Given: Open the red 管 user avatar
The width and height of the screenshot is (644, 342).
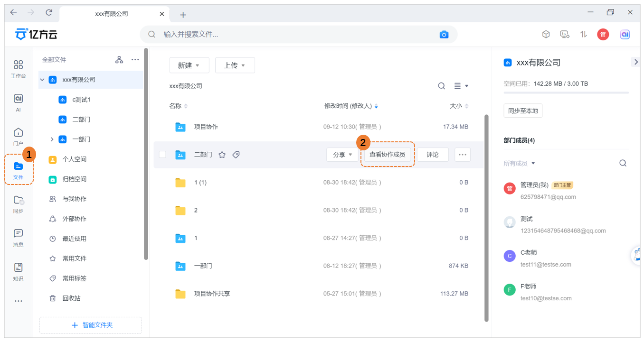Looking at the screenshot, I should (x=603, y=34).
